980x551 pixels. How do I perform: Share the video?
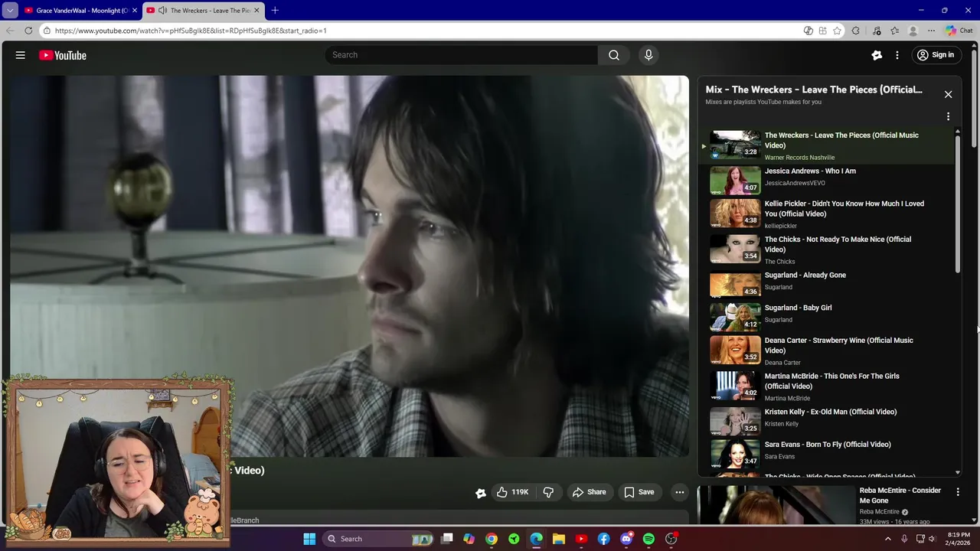click(589, 492)
